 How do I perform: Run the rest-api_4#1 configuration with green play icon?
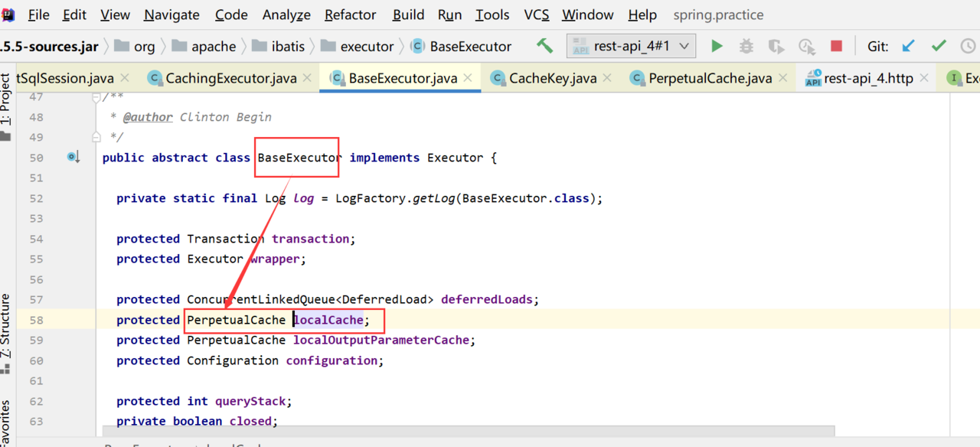click(x=717, y=46)
